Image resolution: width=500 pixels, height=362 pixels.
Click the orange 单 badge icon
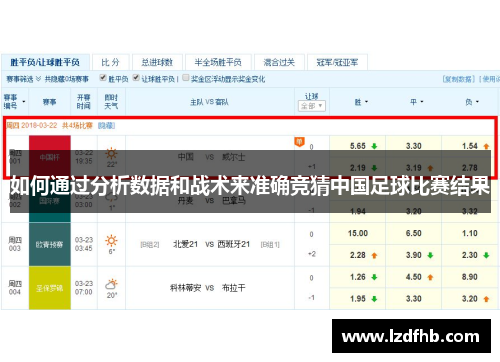click(x=299, y=142)
